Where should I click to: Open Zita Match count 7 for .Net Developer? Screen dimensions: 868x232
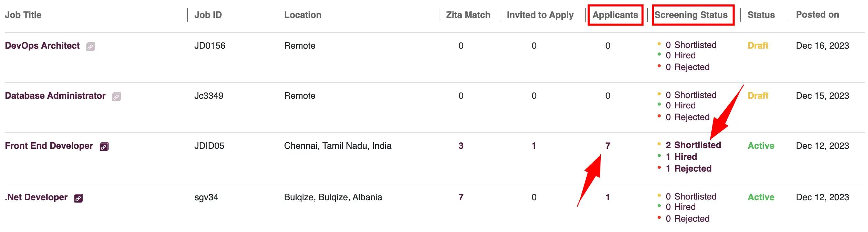point(461,197)
